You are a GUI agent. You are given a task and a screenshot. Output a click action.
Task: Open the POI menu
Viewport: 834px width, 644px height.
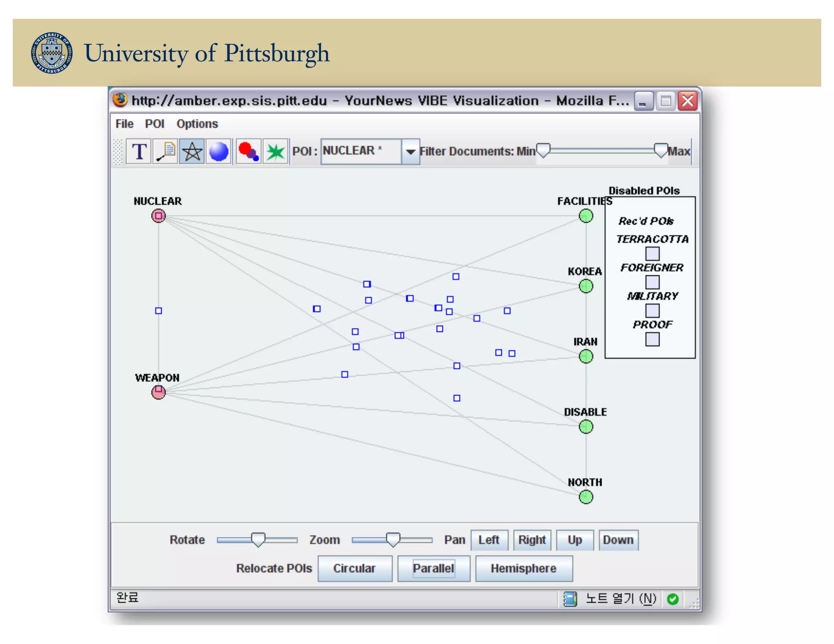154,124
